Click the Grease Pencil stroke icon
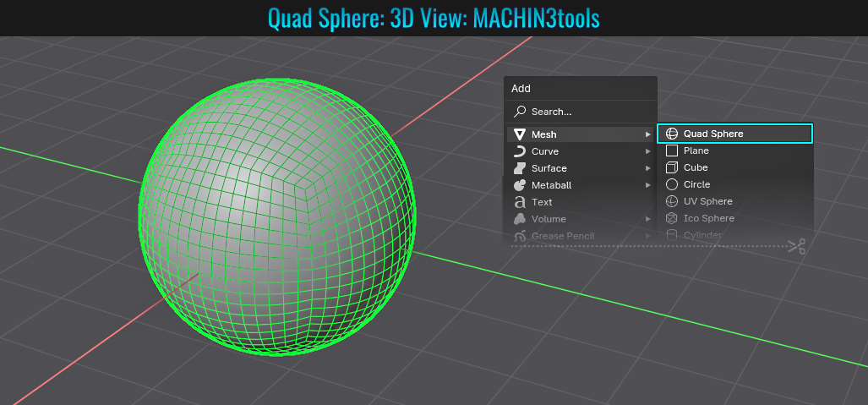The width and height of the screenshot is (868, 405). [519, 236]
